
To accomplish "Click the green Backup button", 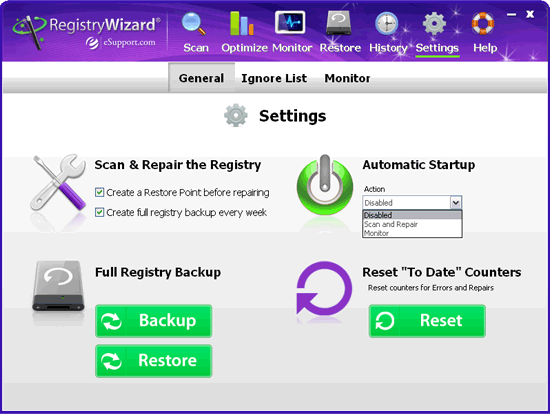I will click(154, 321).
